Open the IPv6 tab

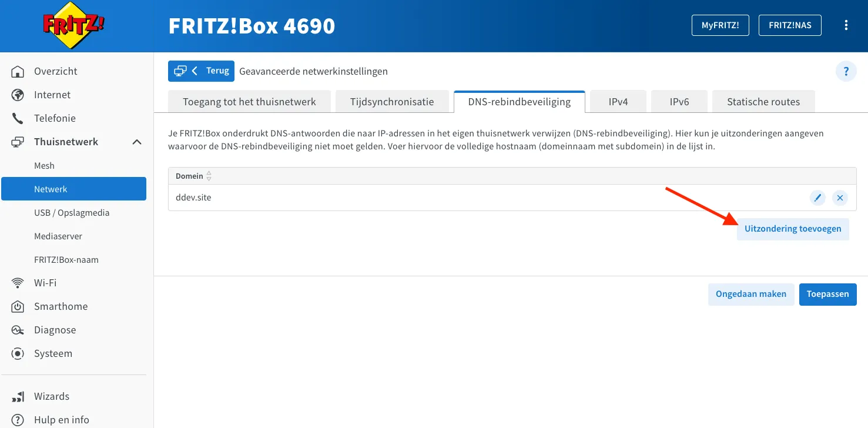(x=679, y=101)
